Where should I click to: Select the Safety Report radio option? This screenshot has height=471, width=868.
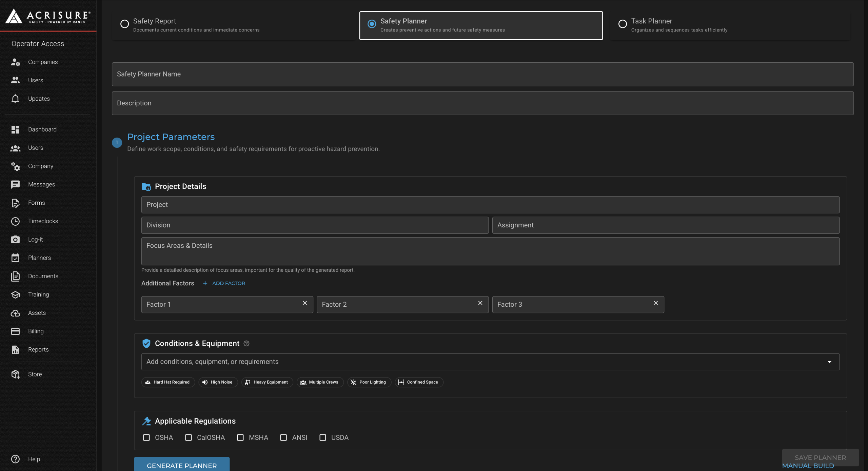124,24
